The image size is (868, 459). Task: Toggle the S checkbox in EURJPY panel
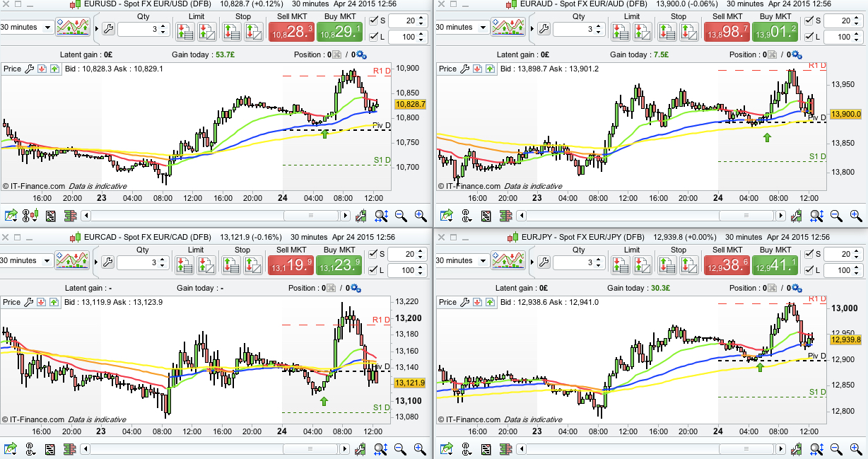click(x=808, y=255)
